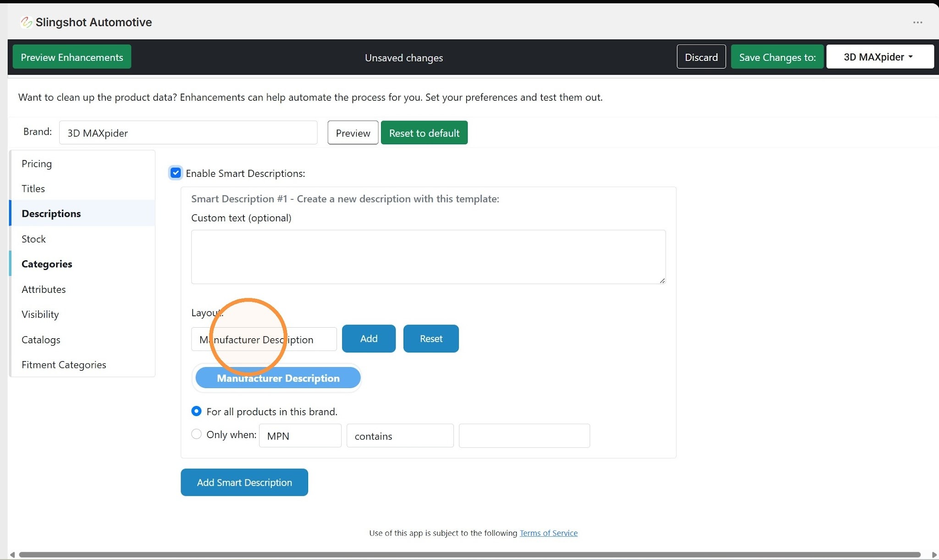The image size is (939, 560).
Task: Click the Preview button beside Brand
Action: click(353, 133)
